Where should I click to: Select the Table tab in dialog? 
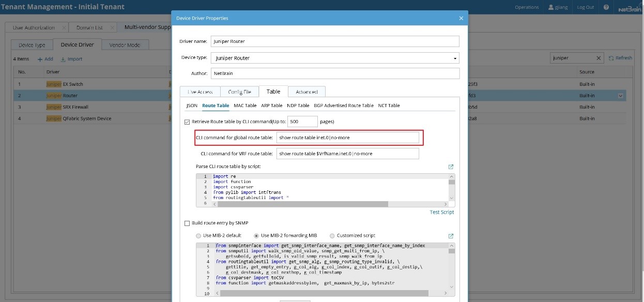click(x=273, y=92)
